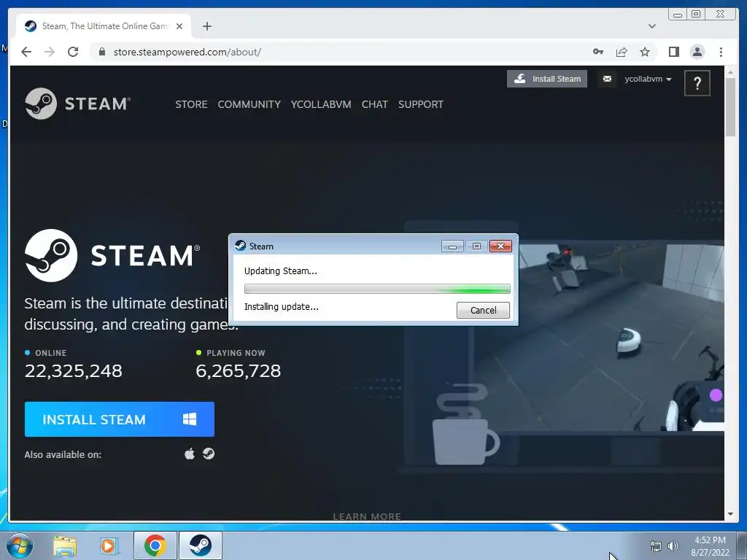The image size is (747, 560).
Task: Open Chrome profile avatar
Action: 697,52
